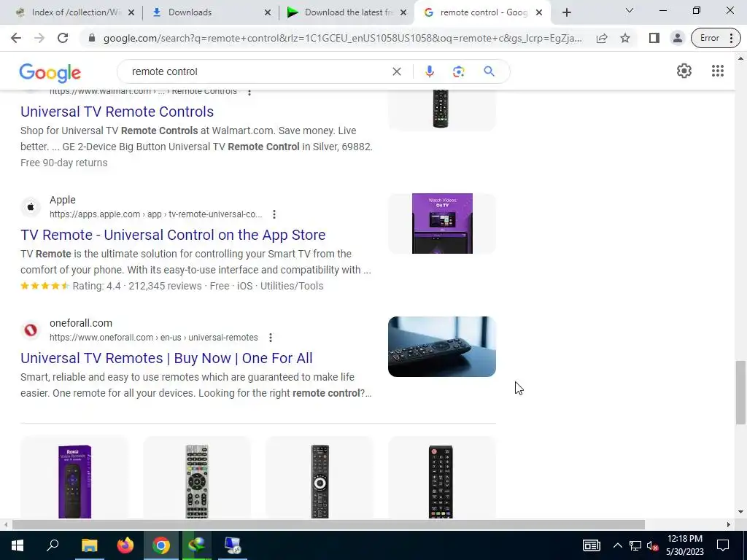Open Universal TV Remotes One For All link

click(x=166, y=358)
